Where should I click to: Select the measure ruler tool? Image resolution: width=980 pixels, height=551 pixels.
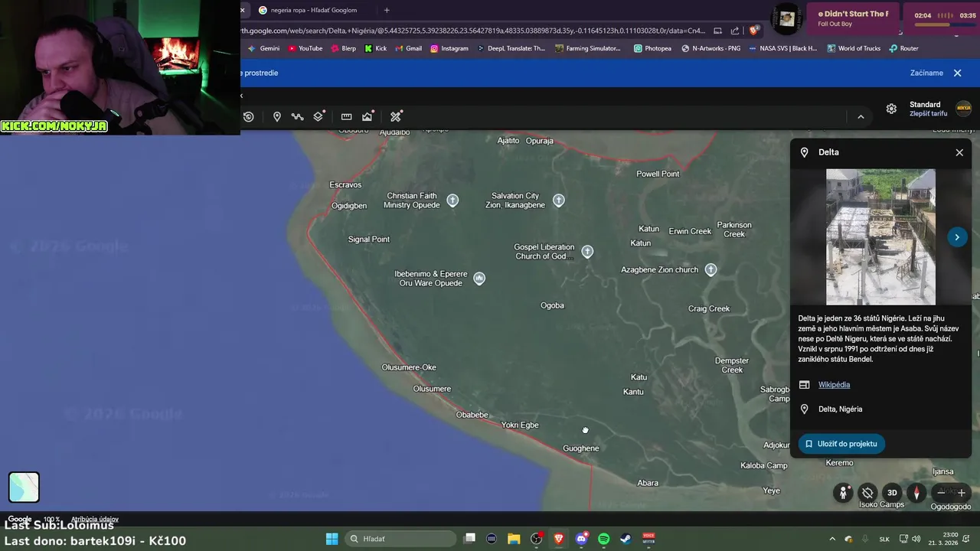346,116
